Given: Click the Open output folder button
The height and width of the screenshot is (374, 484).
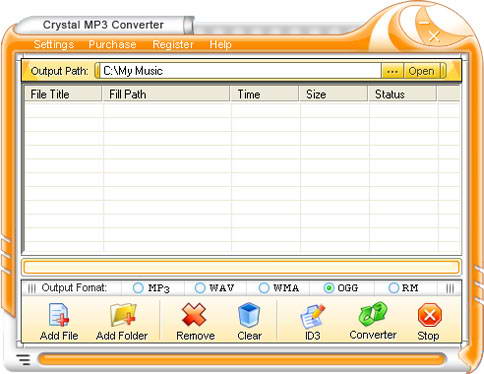Looking at the screenshot, I should tap(421, 71).
